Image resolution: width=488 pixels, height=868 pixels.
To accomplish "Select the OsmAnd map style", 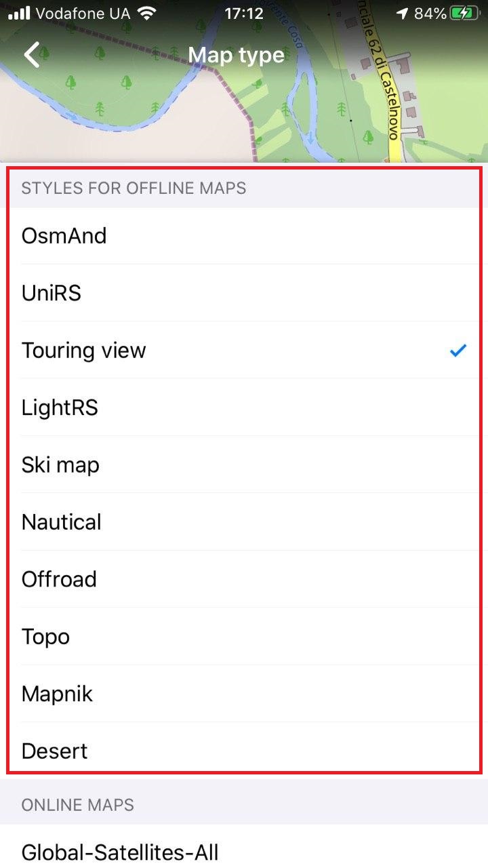I will tap(244, 236).
